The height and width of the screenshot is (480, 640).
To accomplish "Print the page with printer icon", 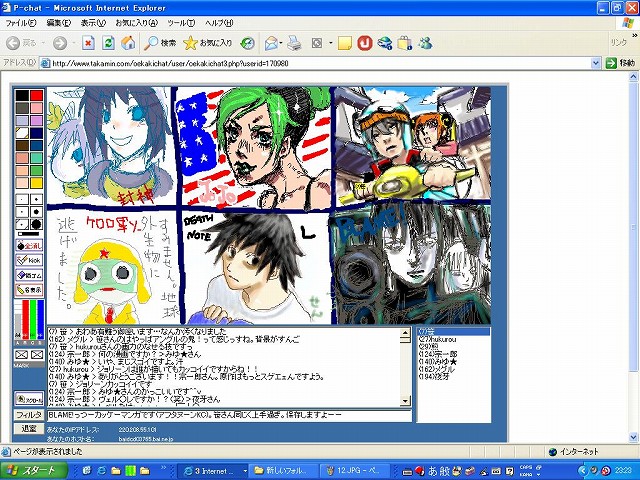I will [x=294, y=43].
